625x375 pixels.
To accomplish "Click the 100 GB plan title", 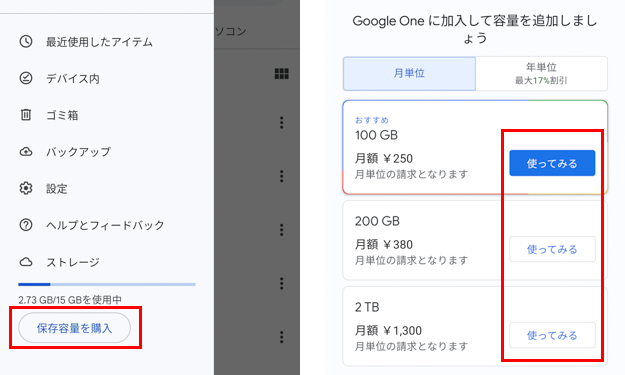I will click(x=376, y=135).
